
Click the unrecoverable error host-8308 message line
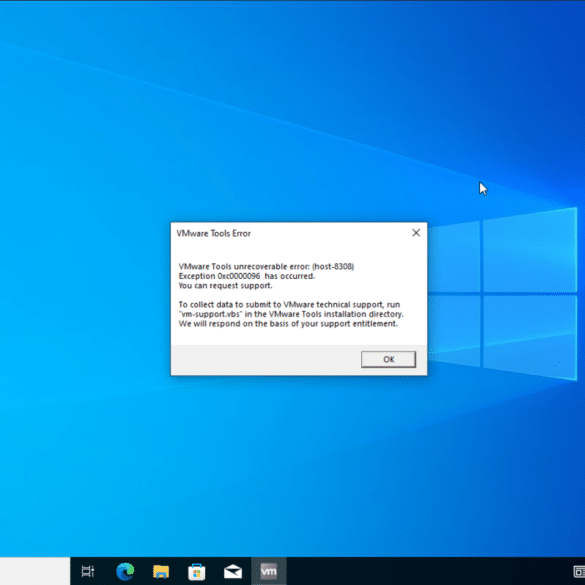pyautogui.click(x=266, y=266)
